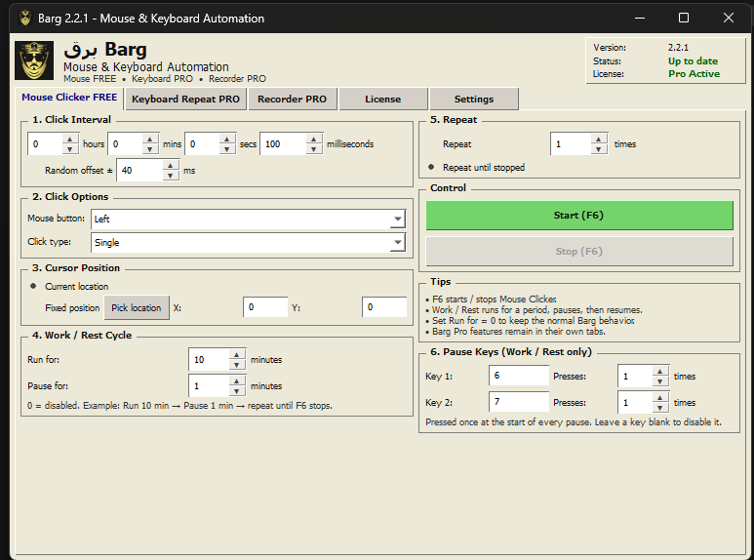Increase the milliseconds value with up arrow
The height and width of the screenshot is (560, 754).
pyautogui.click(x=313, y=140)
